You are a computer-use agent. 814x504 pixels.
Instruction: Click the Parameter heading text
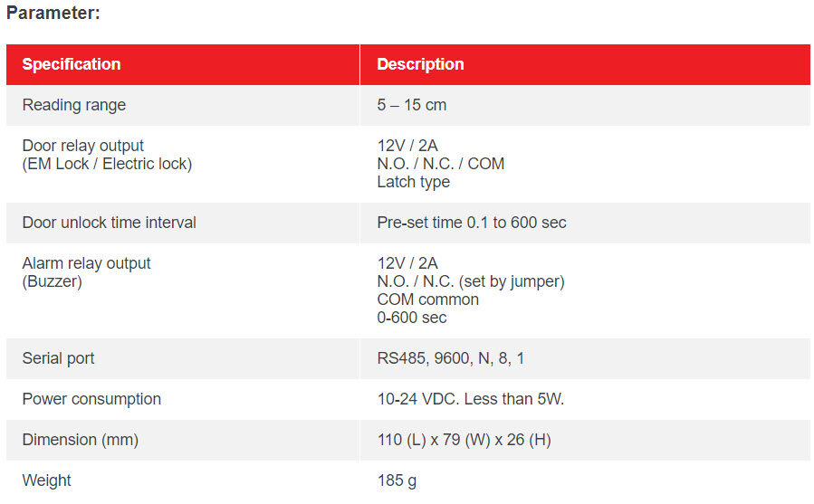(x=53, y=13)
